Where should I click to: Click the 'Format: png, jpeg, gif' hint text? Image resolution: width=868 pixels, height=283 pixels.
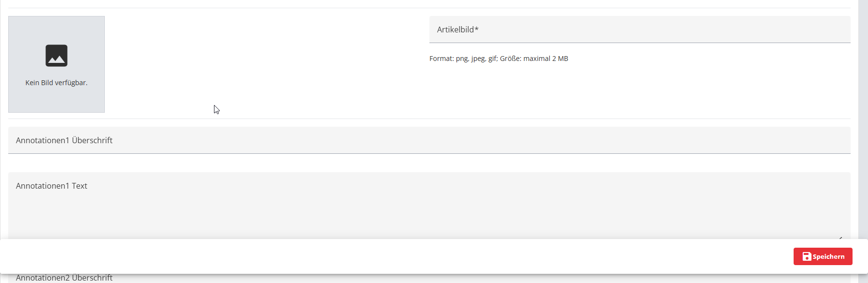pos(463,59)
